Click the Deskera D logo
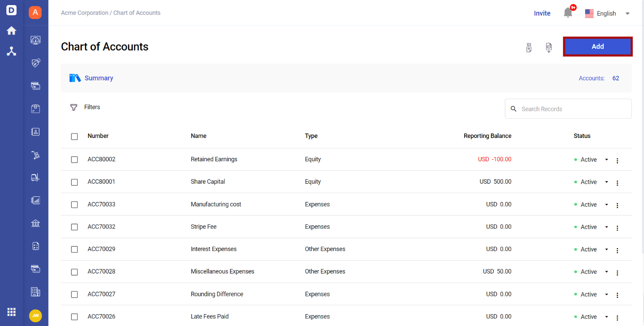This screenshot has width=644, height=326. [x=11, y=10]
